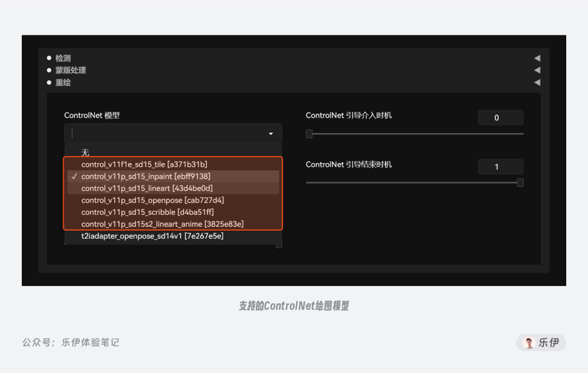Select the 无 option in model list

(x=173, y=152)
